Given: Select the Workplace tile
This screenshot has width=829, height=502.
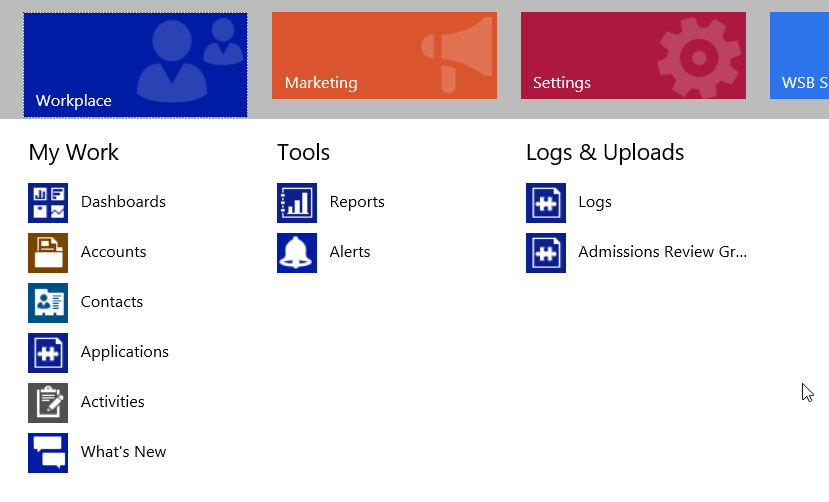Looking at the screenshot, I should (135, 65).
